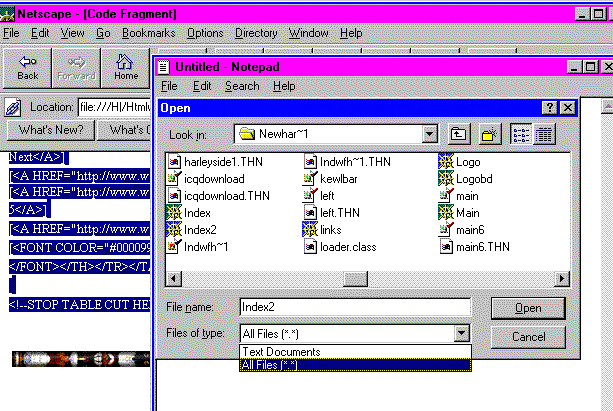Screen dimensions: 613x411
Task: Switch to Details view in Open dialog
Action: [544, 135]
